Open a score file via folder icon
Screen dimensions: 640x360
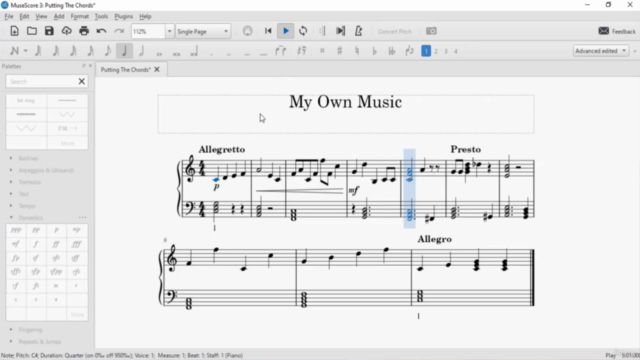(32, 31)
